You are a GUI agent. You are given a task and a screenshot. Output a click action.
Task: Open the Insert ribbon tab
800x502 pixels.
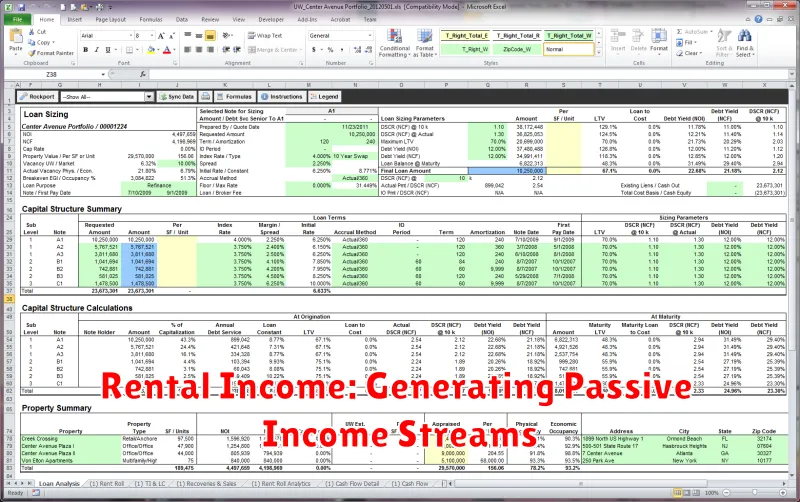point(74,19)
